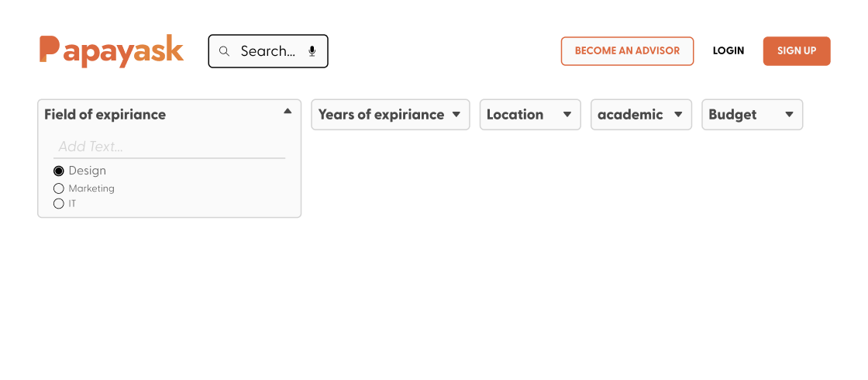
Task: Open the Years of expiriance dropdown
Action: 391,115
